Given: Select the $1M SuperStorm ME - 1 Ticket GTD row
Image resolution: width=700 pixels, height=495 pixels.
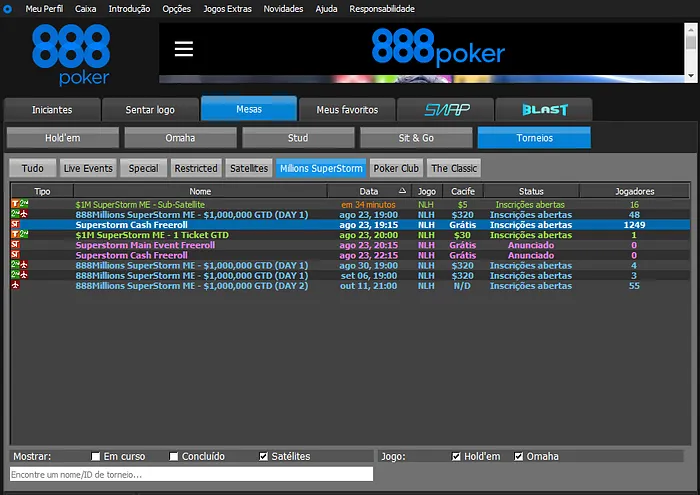Looking at the screenshot, I should coord(350,234).
